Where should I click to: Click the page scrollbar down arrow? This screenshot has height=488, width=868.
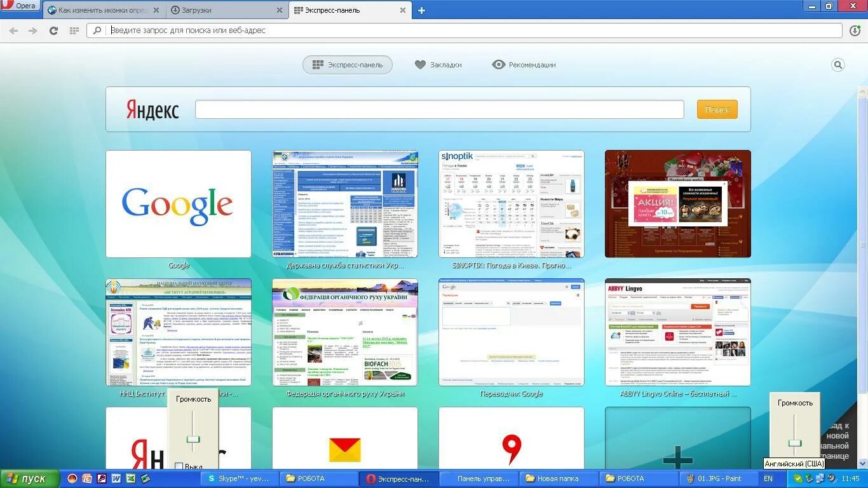coord(863,464)
